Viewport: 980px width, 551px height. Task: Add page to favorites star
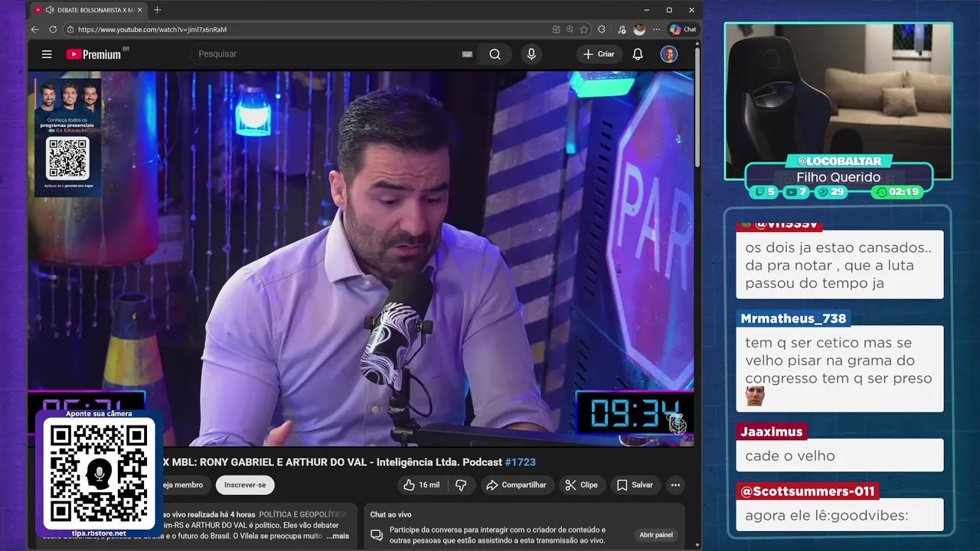[584, 29]
